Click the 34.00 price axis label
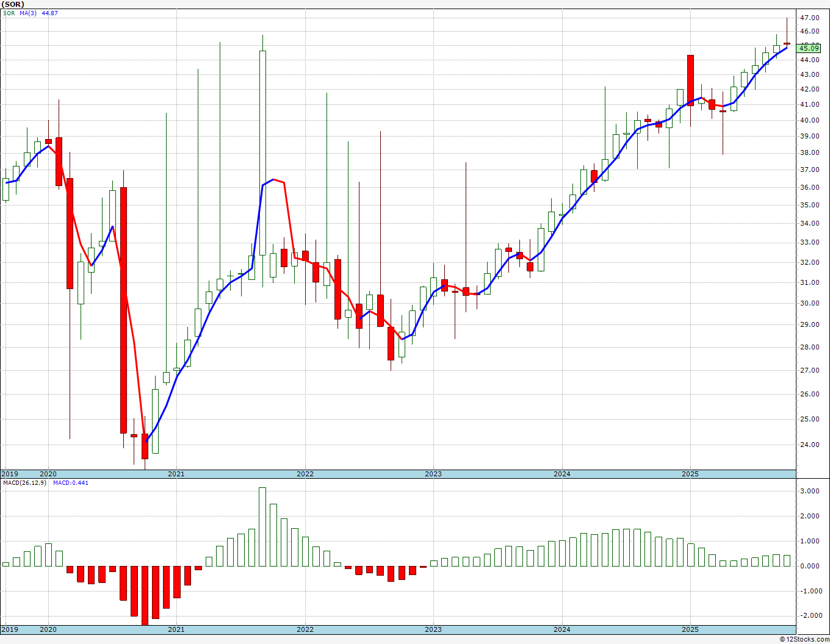Viewport: 830px width, 644px height. pos(810,224)
